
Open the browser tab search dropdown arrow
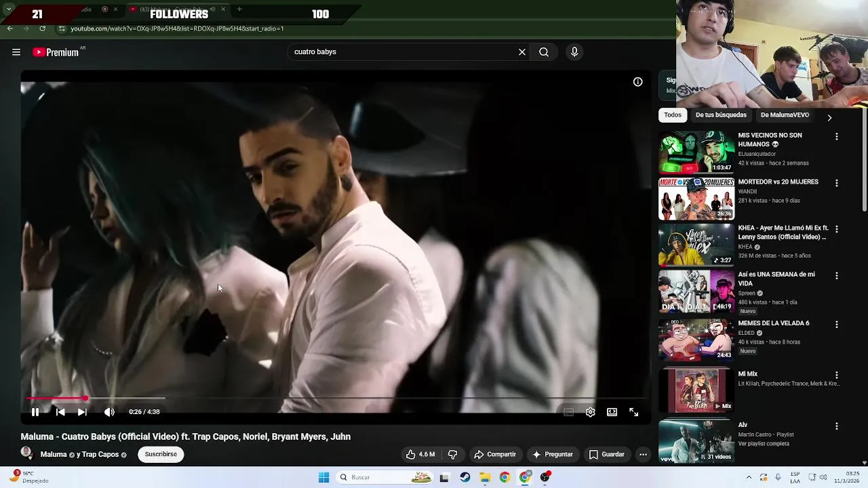pos(9,9)
